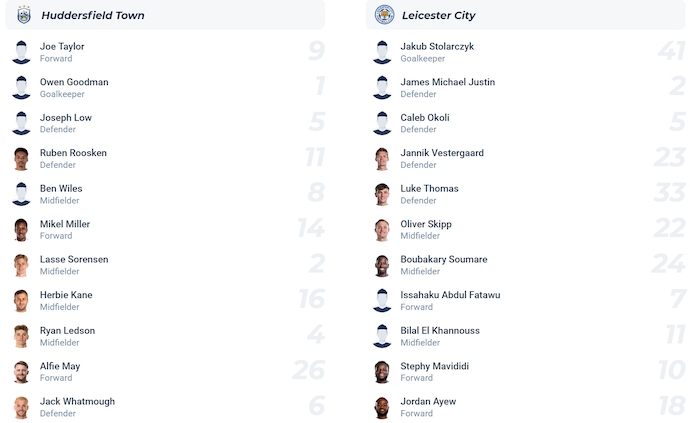Open Owen Goodman's player profile
The image size is (690, 423).
pos(74,82)
